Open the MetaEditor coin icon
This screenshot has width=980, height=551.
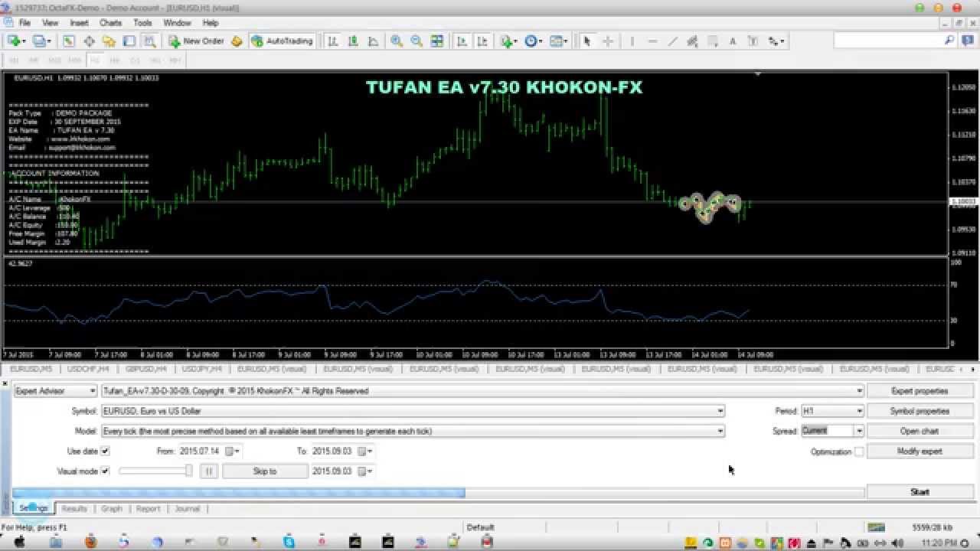click(x=237, y=41)
